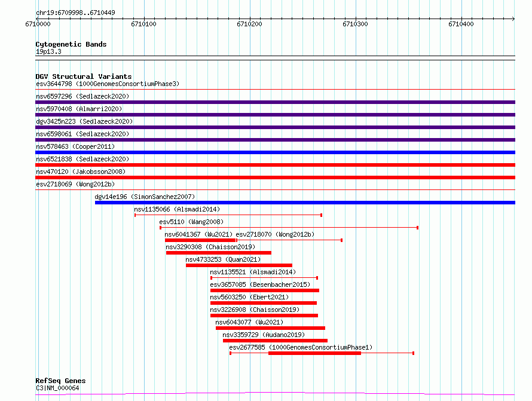This screenshot has width=532, height=401.
Task: Click the red nsv6043077 variant bar
Action: [x=270, y=328]
